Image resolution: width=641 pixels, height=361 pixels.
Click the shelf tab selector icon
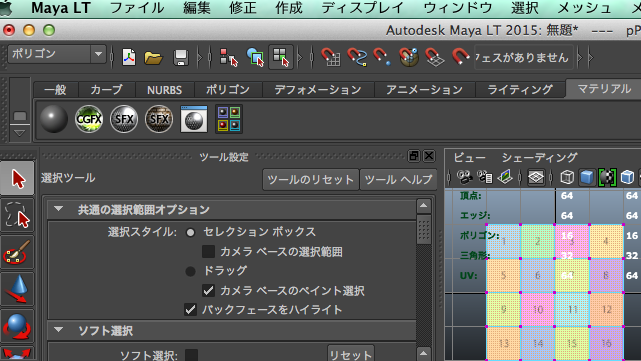click(x=20, y=116)
